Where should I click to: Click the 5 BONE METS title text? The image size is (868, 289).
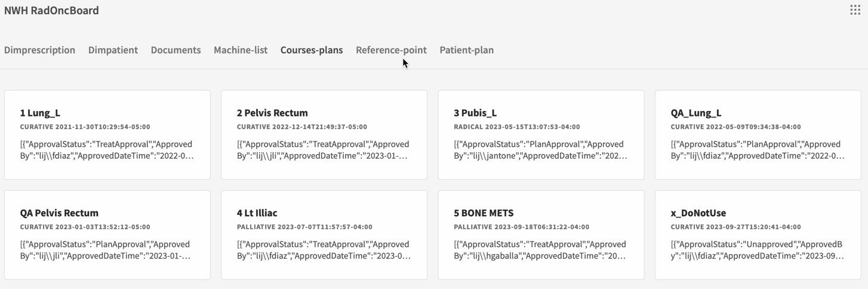pos(484,213)
